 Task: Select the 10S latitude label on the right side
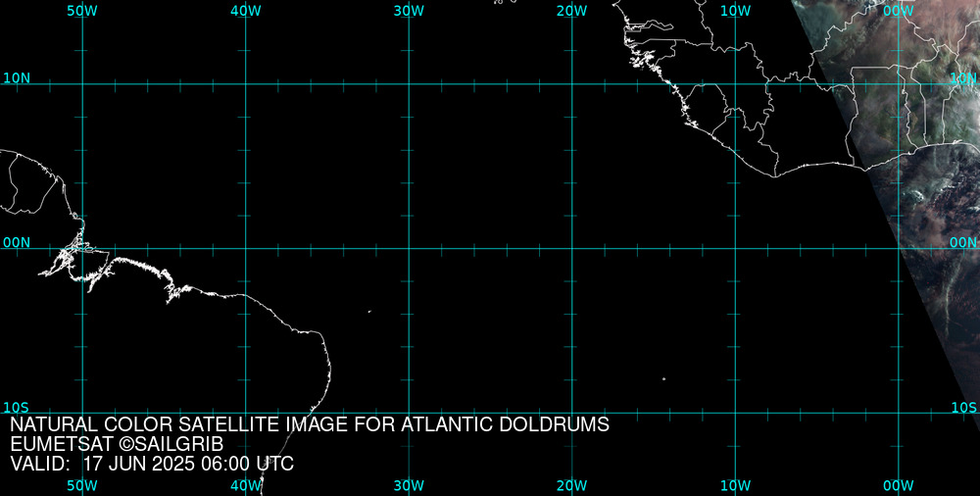(x=963, y=408)
